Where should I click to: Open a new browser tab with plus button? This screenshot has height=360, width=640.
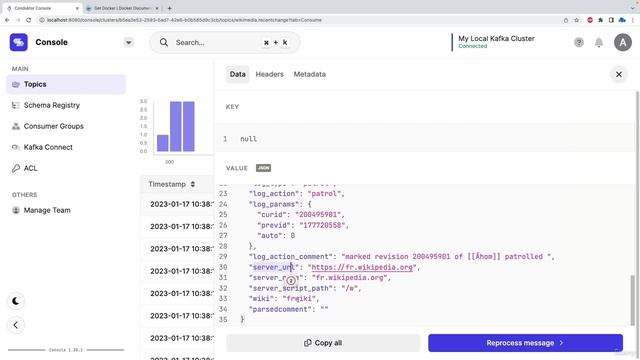pos(169,8)
